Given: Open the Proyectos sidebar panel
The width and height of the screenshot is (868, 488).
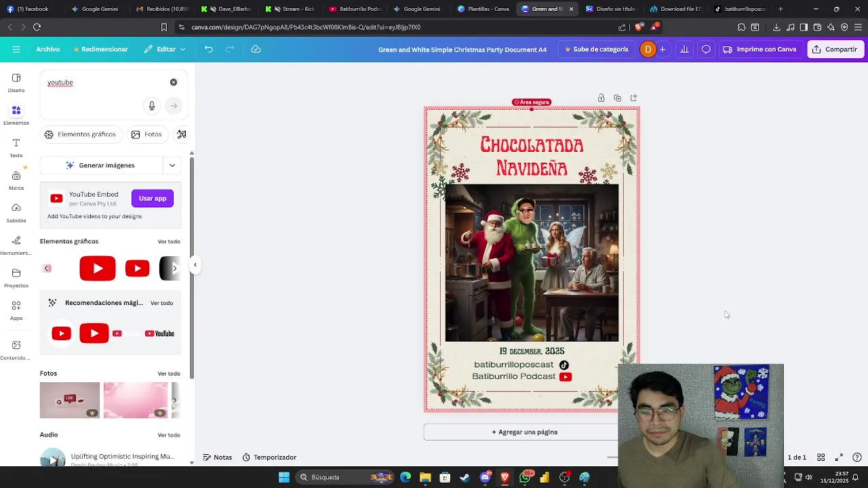Looking at the screenshot, I should [x=16, y=278].
